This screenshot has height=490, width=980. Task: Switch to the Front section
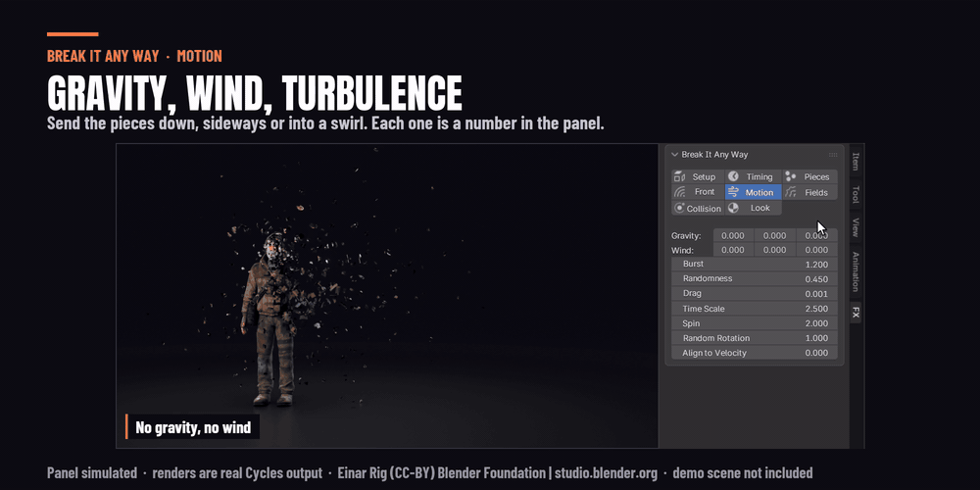pyautogui.click(x=698, y=192)
